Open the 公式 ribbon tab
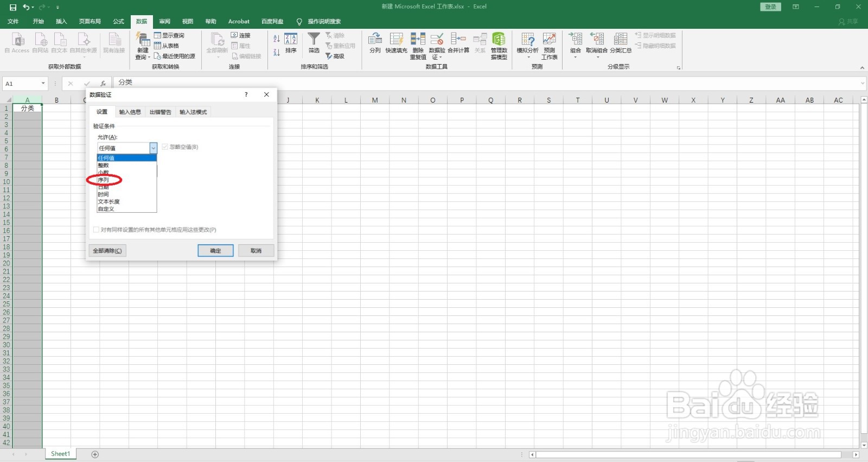Screen dimensions: 868x462 click(118, 22)
